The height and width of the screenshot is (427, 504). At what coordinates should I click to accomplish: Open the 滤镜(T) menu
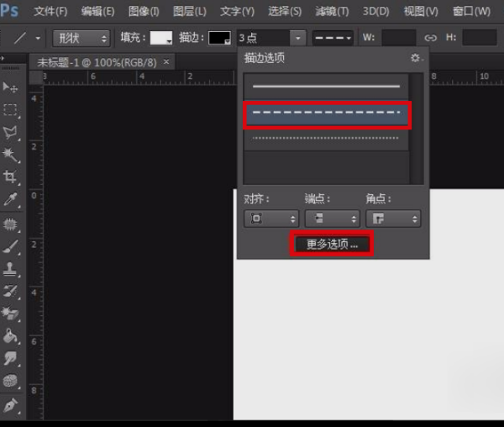click(332, 12)
